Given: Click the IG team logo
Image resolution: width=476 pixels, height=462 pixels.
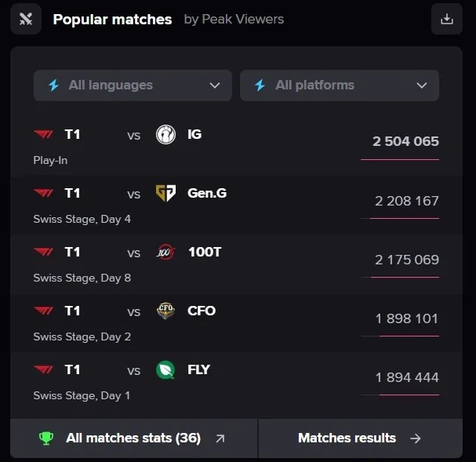Looking at the screenshot, I should (165, 134).
